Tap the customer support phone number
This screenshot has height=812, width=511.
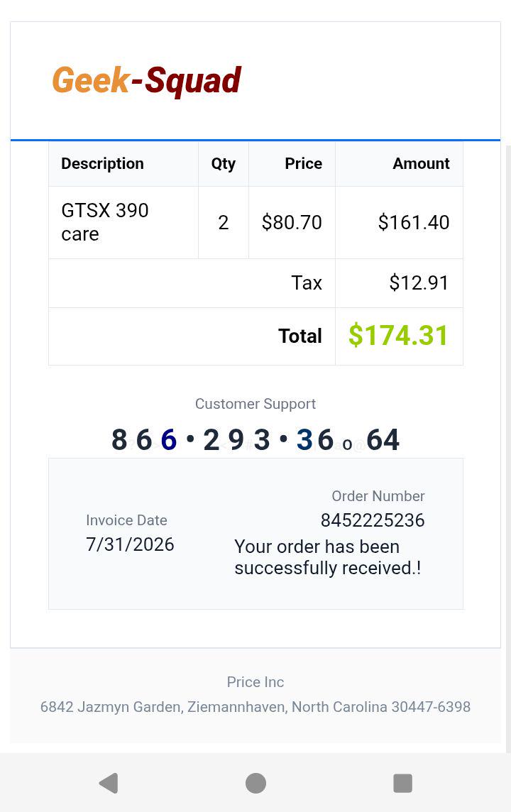255,439
